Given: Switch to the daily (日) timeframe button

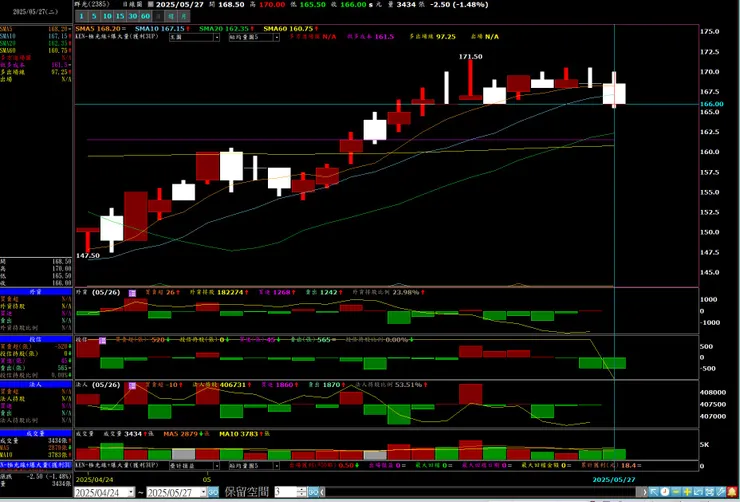Looking at the screenshot, I should point(158,16).
